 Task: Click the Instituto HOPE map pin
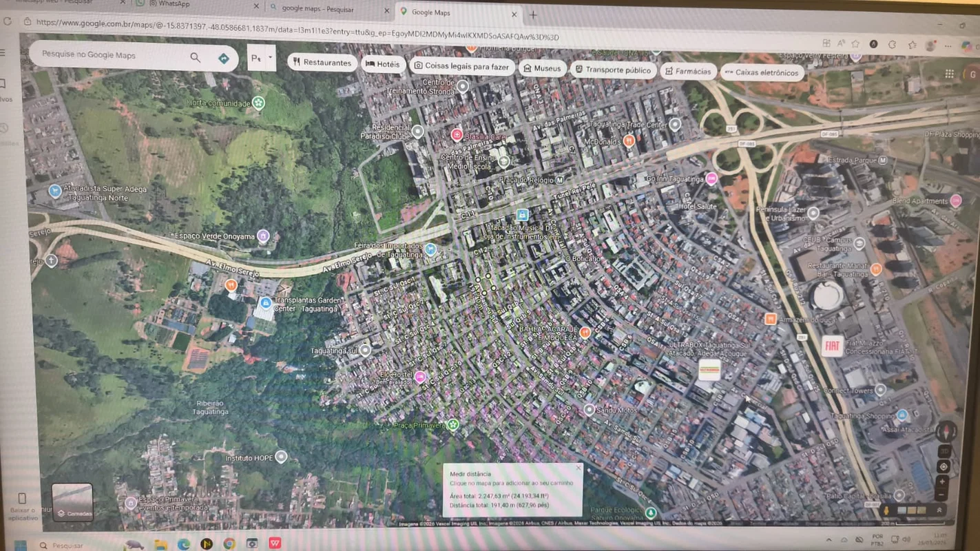point(280,457)
